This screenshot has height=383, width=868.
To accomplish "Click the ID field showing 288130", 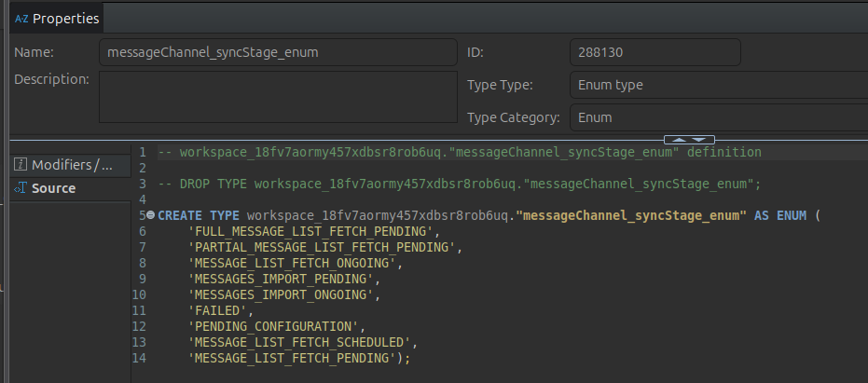I will point(654,52).
